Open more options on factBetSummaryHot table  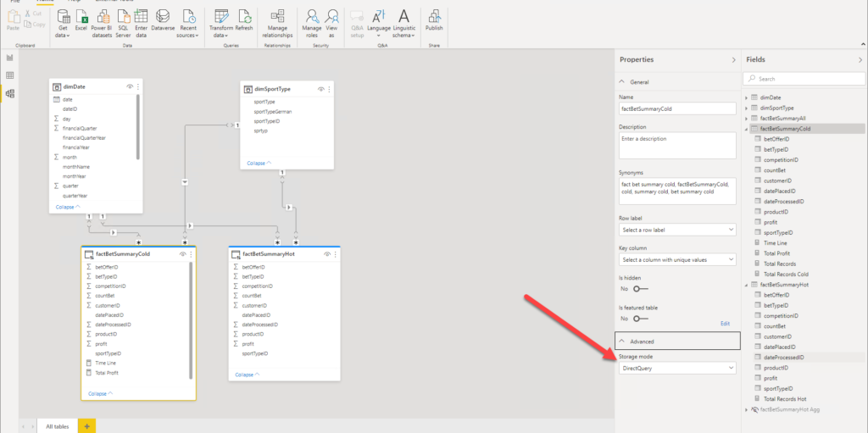click(x=336, y=254)
